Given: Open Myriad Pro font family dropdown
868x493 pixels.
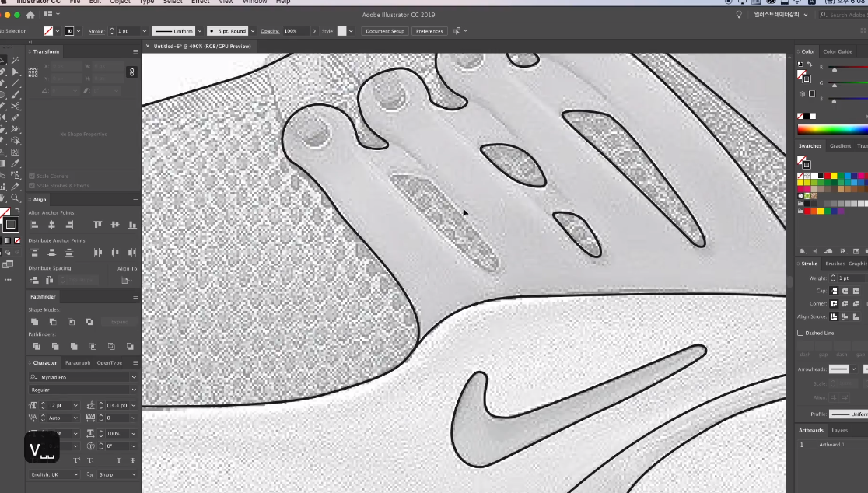Looking at the screenshot, I should click(x=134, y=377).
